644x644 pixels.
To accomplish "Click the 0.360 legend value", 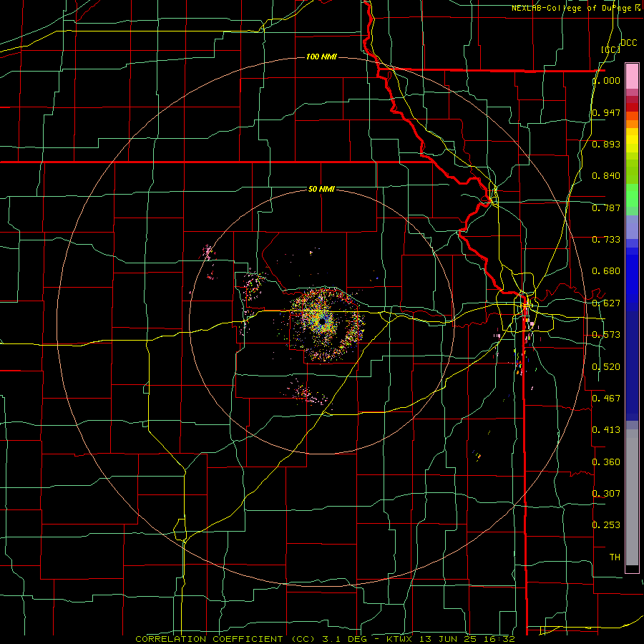I will (606, 462).
